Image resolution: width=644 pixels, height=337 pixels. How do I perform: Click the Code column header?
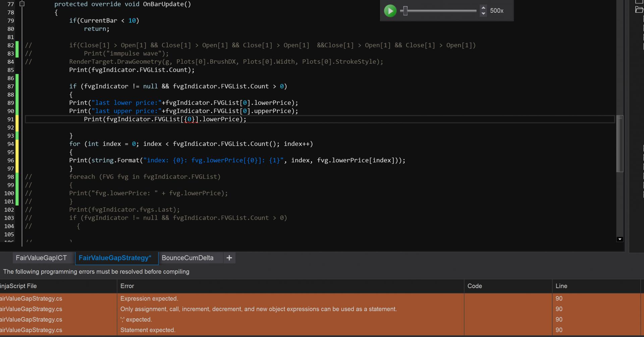tap(475, 286)
